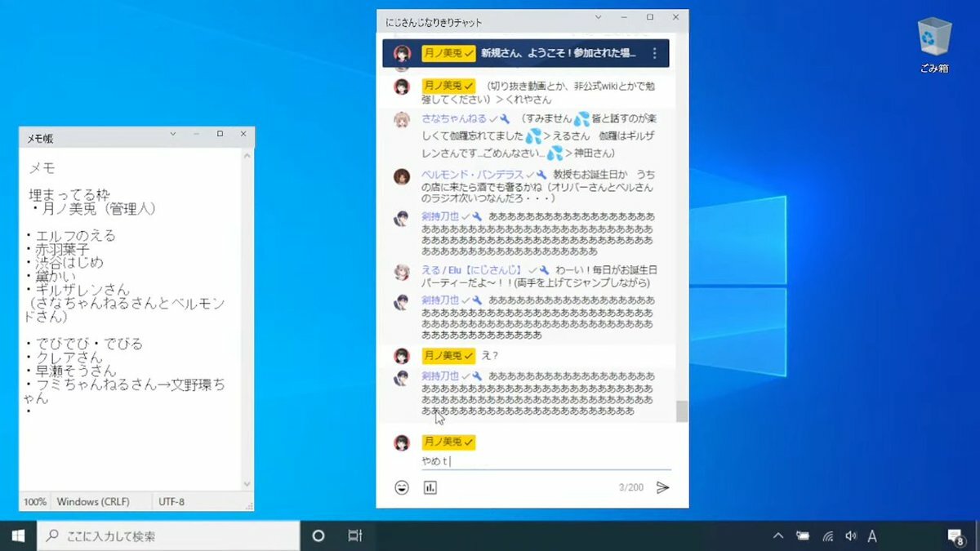Open network settings from the tray icon
Image resolution: width=980 pixels, height=551 pixels.
(x=827, y=535)
